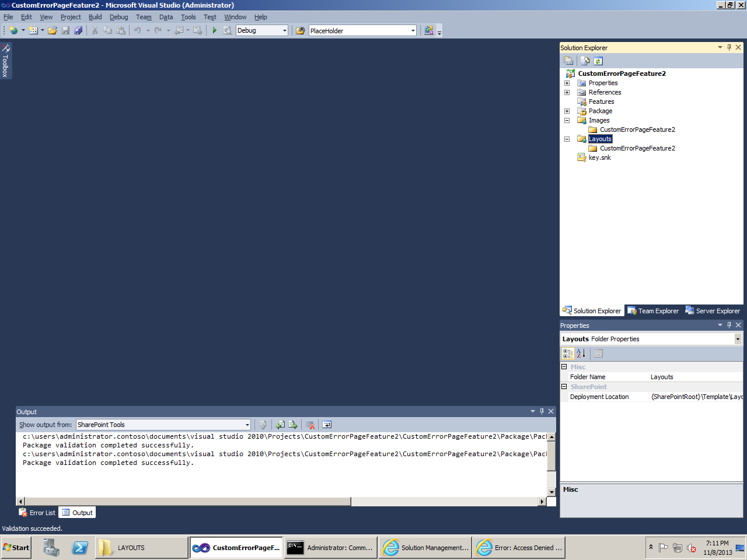The image size is (747, 560).
Task: Click the Save icon in toolbar
Action: [x=65, y=30]
